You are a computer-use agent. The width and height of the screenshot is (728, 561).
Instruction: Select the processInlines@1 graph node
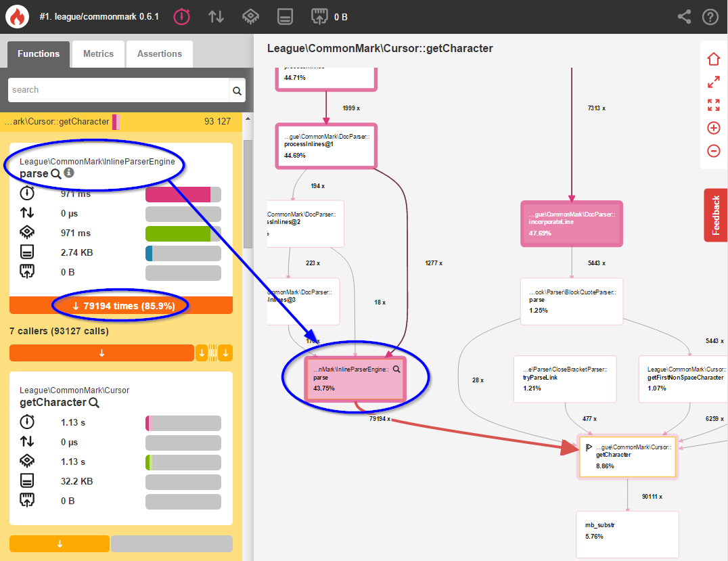[x=326, y=145]
